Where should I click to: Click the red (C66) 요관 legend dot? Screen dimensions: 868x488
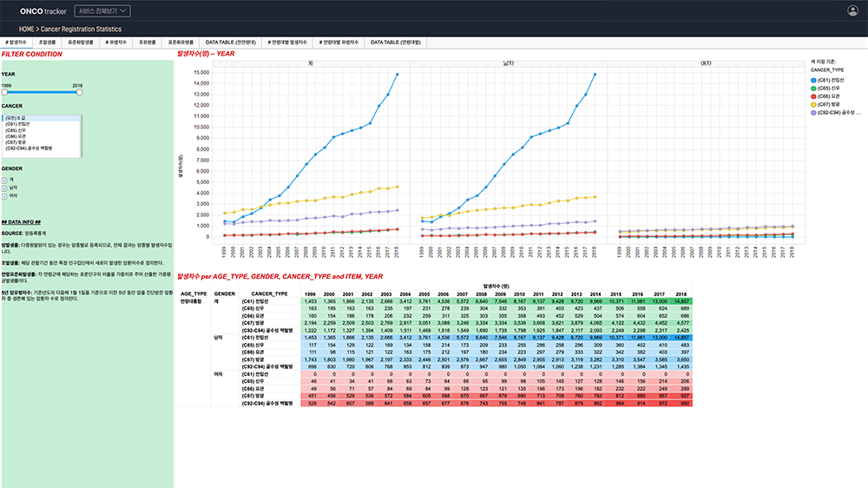tap(815, 96)
